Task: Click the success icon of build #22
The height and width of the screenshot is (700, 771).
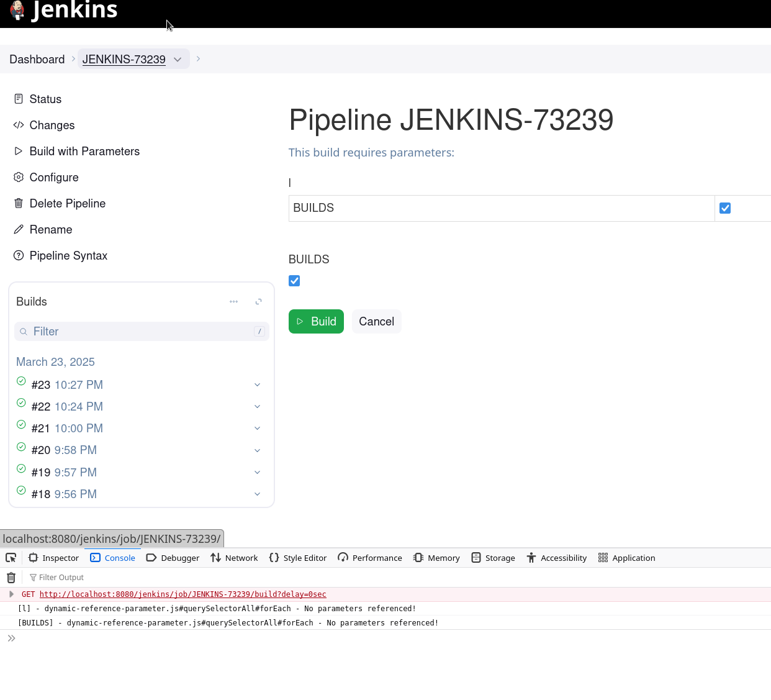Action: tap(21, 402)
